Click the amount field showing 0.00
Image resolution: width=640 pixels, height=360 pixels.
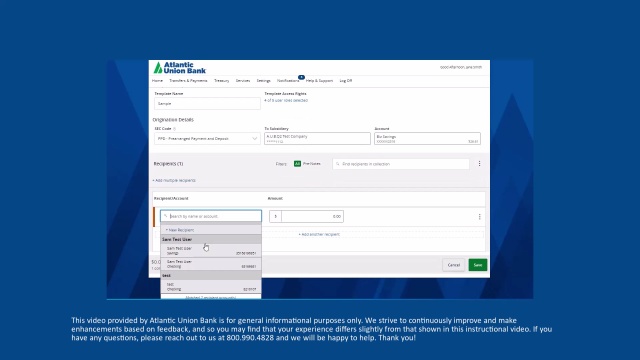click(x=312, y=217)
